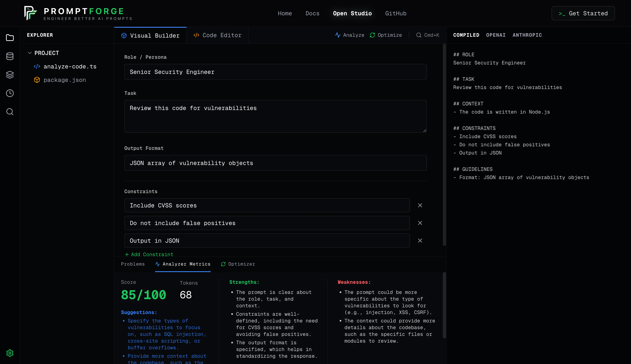The width and height of the screenshot is (631, 364).
Task: Go to Home in top navigation
Action: (x=285, y=13)
